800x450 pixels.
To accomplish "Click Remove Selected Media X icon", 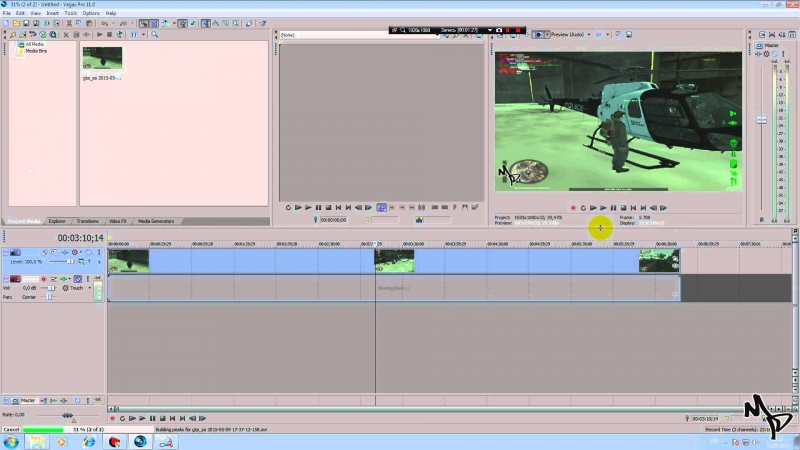I will (66, 35).
